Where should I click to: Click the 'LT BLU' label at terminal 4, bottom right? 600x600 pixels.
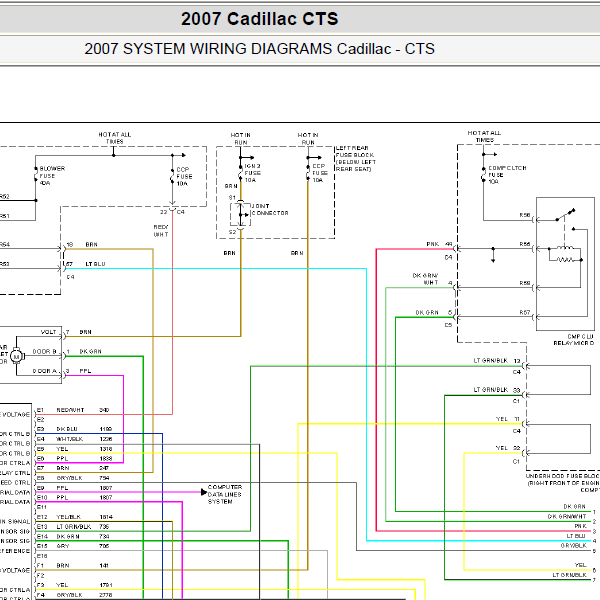(x=576, y=536)
